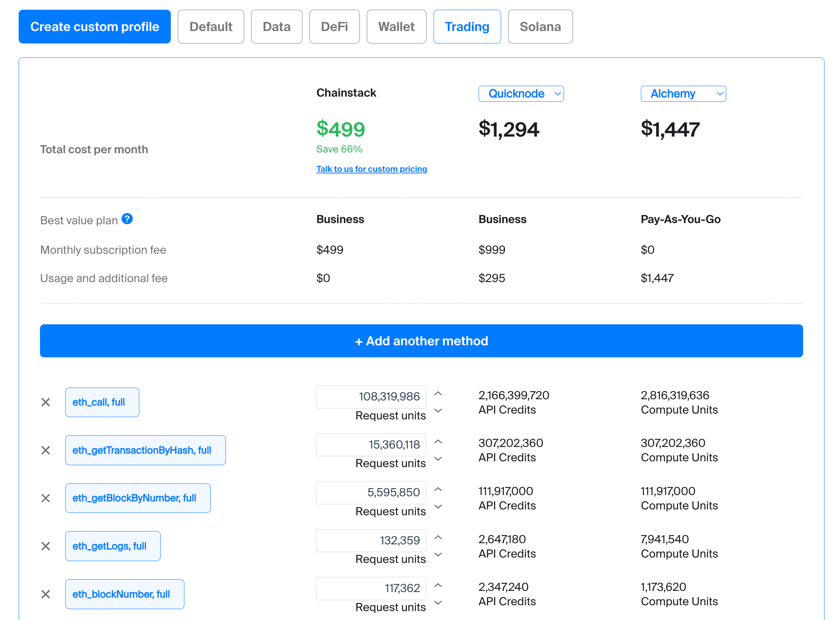Remove eth_getTransactionByHash method with X icon
The height and width of the screenshot is (620, 840).
pyautogui.click(x=46, y=450)
